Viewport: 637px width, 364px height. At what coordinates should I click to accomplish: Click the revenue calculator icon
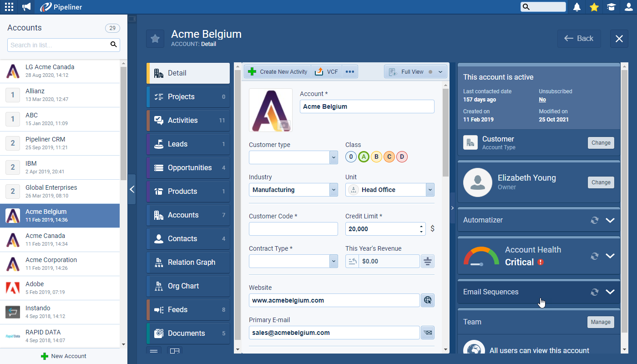[427, 261]
